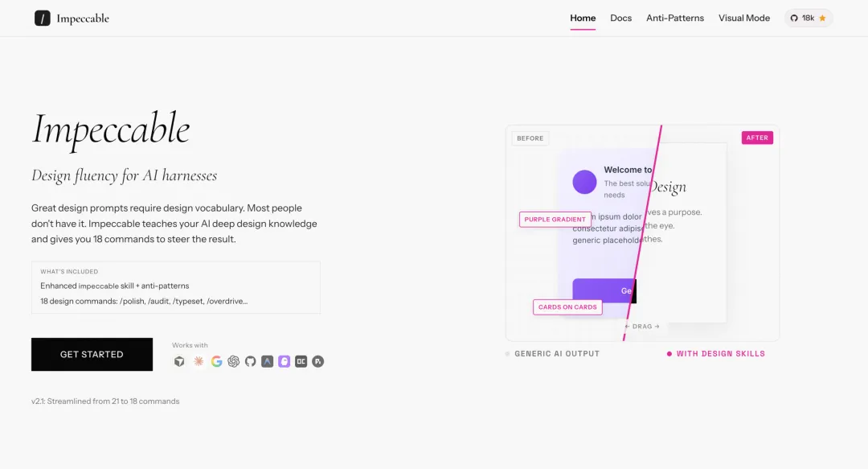Click the before/after pink divider handle

642,232
